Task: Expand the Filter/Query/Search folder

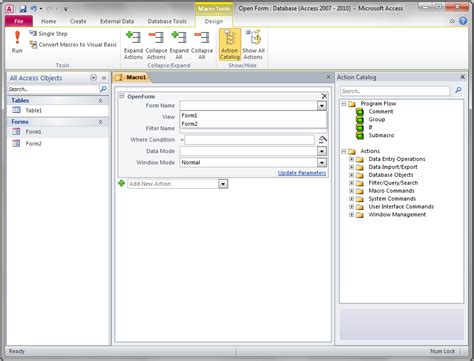Action: (x=351, y=183)
